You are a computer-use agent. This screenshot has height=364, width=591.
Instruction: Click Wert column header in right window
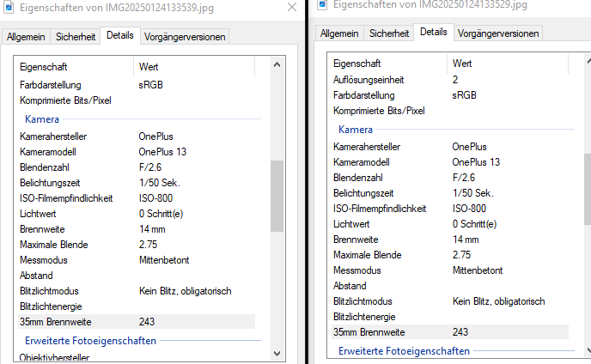(x=462, y=64)
